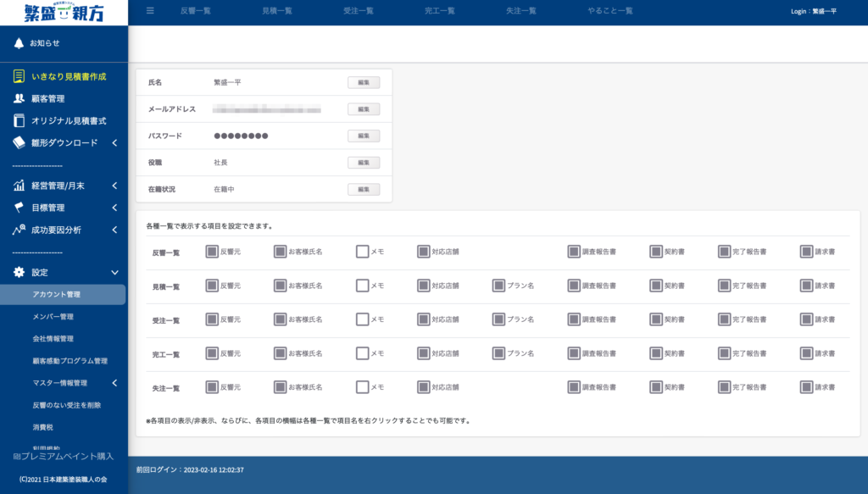The width and height of the screenshot is (868, 494).
Task: Click the bell icon for お知らせ
Action: tap(19, 43)
